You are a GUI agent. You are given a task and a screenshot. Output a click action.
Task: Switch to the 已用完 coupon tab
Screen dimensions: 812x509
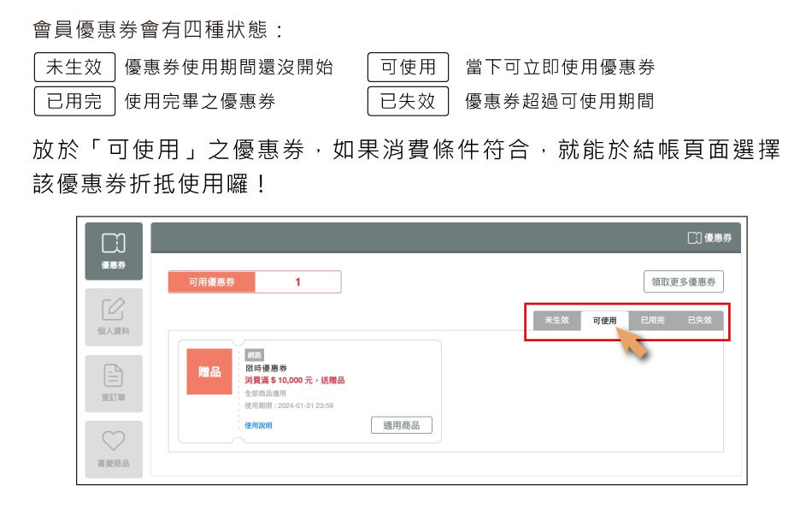[652, 320]
